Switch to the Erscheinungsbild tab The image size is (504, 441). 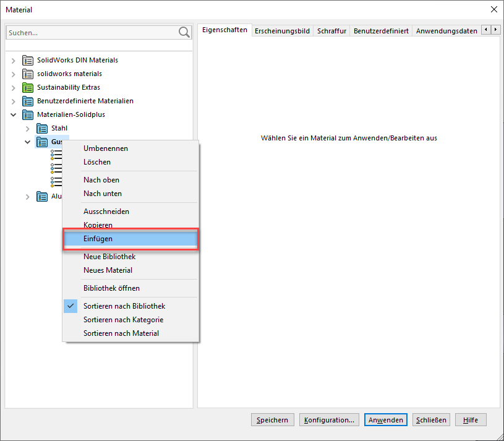click(x=282, y=30)
